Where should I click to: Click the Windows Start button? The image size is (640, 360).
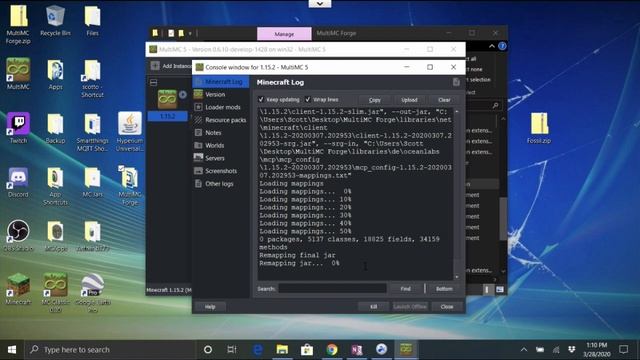tap(12, 349)
